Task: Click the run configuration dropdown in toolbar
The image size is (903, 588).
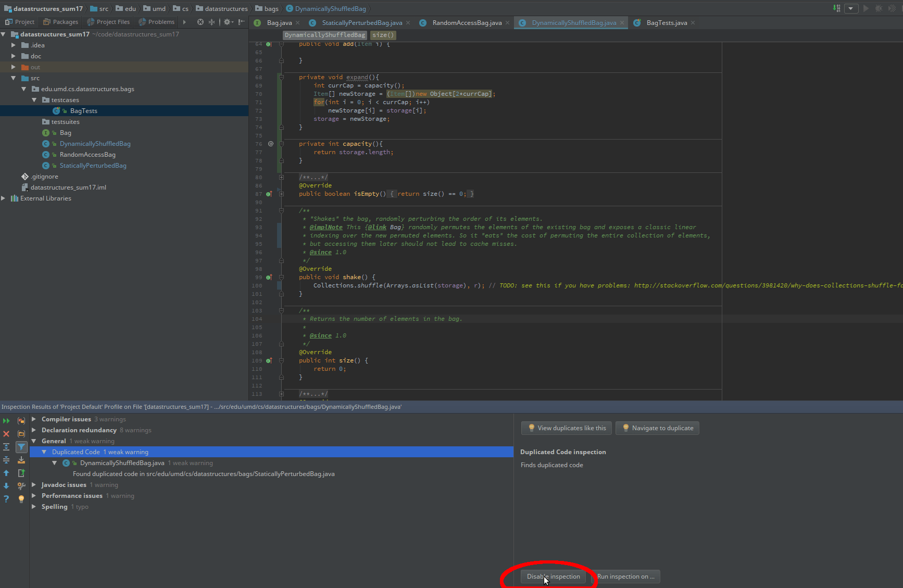Action: (x=851, y=8)
